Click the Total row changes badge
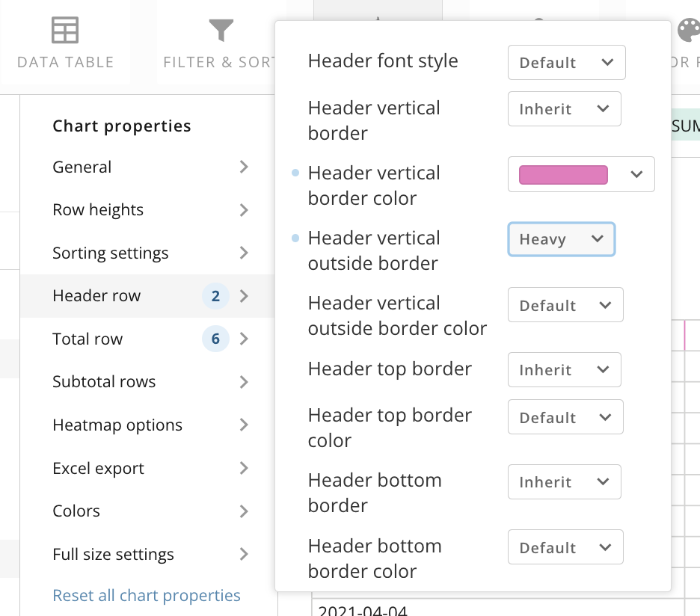The image size is (700, 616). click(215, 339)
